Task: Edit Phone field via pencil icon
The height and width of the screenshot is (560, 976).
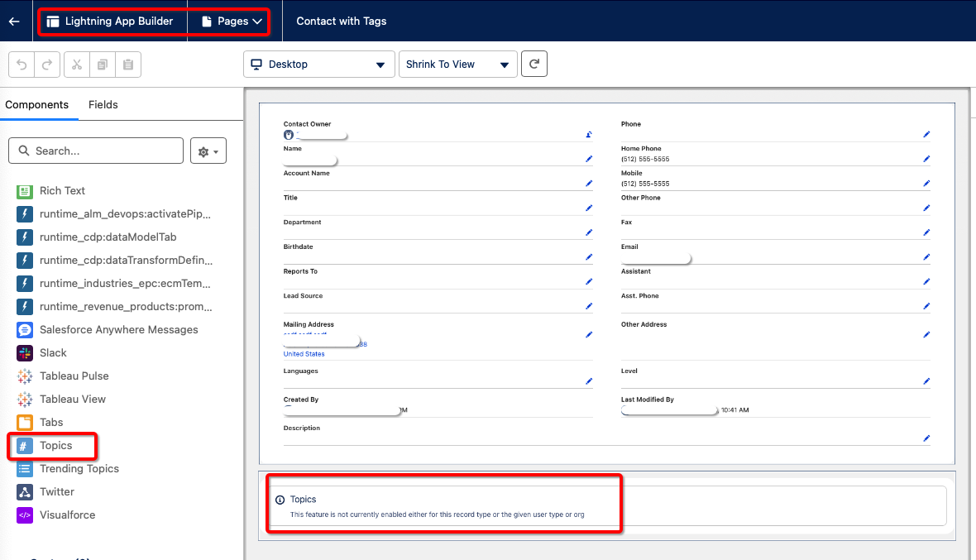Action: tap(926, 134)
